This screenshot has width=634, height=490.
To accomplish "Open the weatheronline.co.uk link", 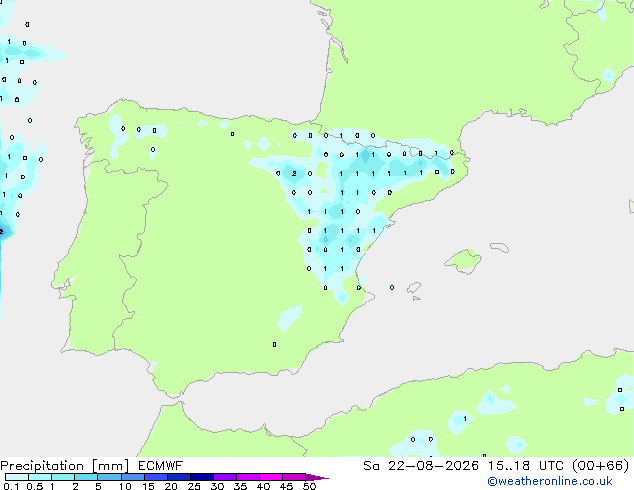I will pos(550,481).
